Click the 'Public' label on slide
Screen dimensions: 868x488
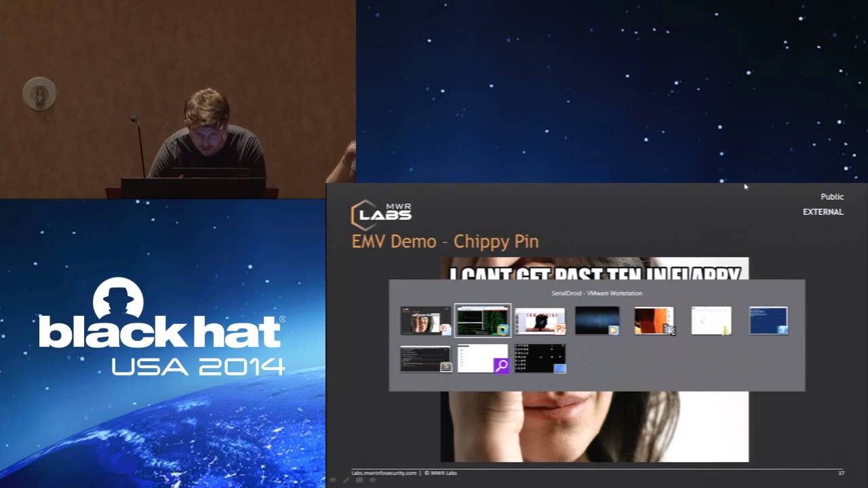pyautogui.click(x=832, y=197)
